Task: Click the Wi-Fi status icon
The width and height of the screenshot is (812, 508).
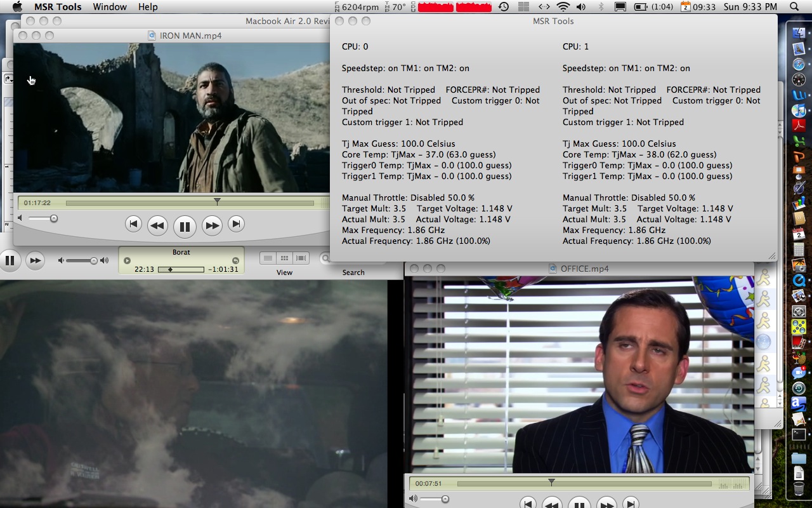Action: tap(563, 7)
